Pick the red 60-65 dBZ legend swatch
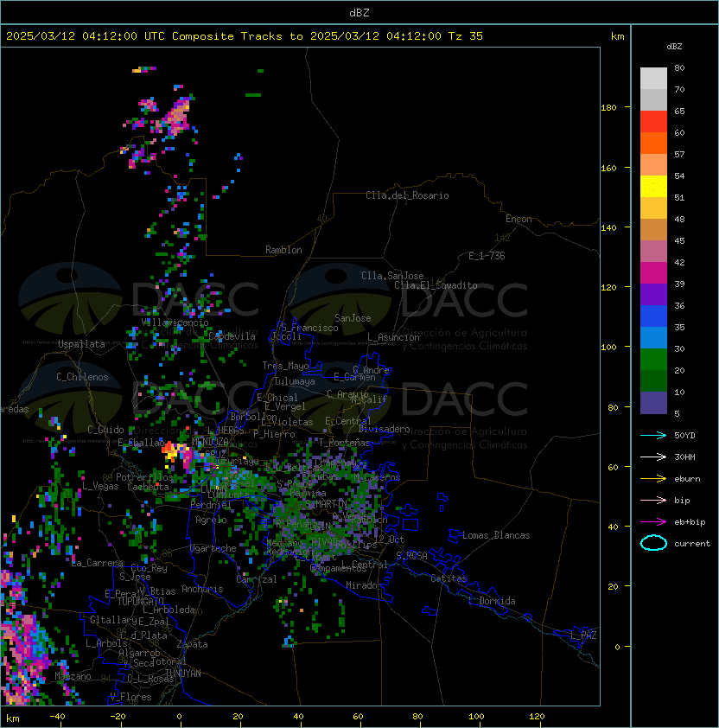Viewport: 719px width, 728px height. tap(653, 122)
